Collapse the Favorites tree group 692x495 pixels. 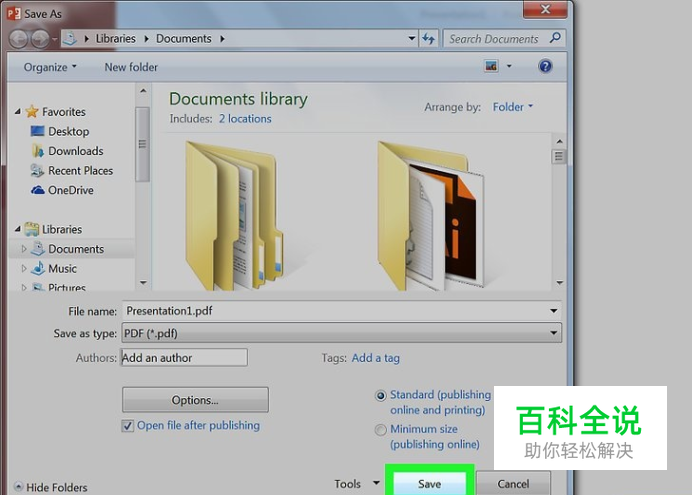(x=18, y=112)
